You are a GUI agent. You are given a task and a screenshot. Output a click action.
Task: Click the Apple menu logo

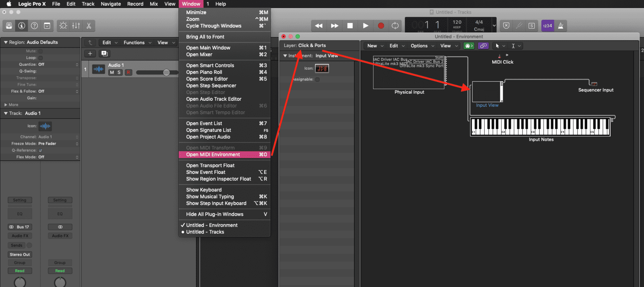(9, 4)
